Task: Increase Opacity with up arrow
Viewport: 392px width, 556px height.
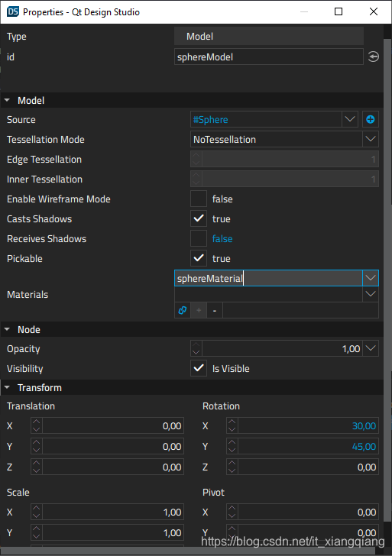Action: pyautogui.click(x=196, y=344)
